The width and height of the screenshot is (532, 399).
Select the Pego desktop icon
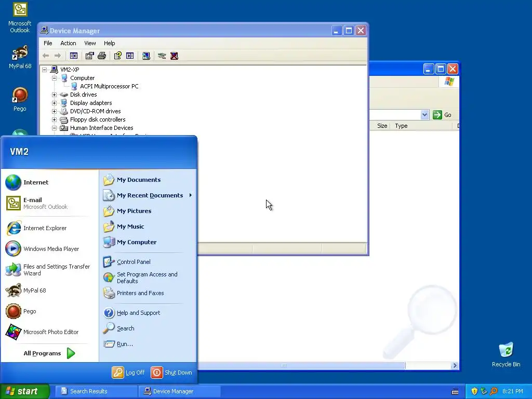coord(20,99)
